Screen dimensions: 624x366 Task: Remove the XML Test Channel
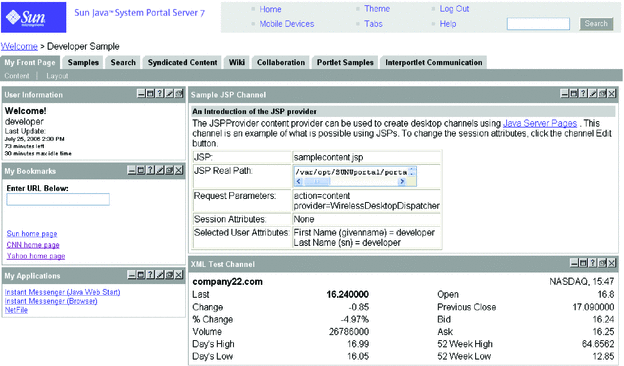pyautogui.click(x=612, y=263)
